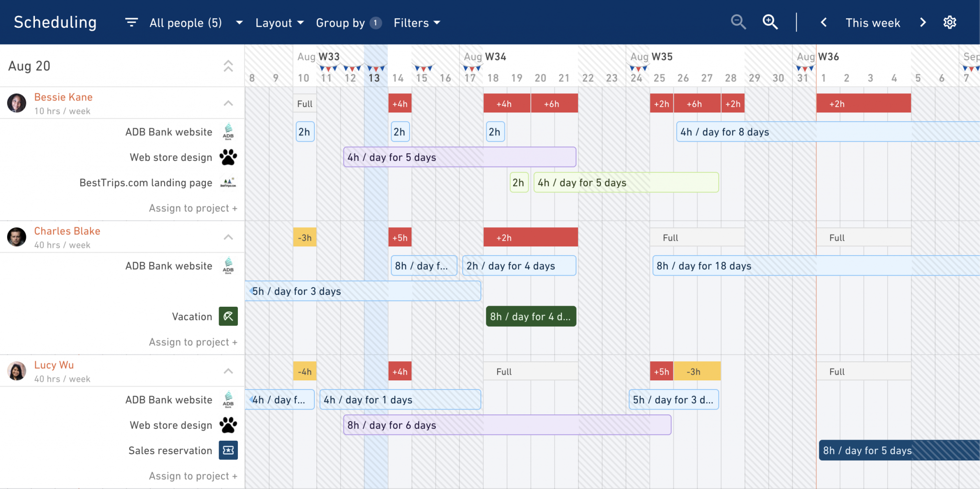980x489 pixels.
Task: Collapse Bessie Kane's project rows
Action: (x=228, y=103)
